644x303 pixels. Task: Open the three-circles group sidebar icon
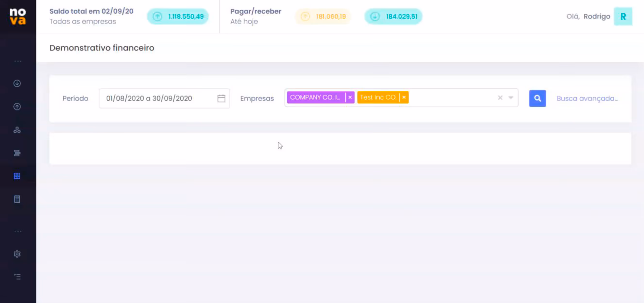17,130
